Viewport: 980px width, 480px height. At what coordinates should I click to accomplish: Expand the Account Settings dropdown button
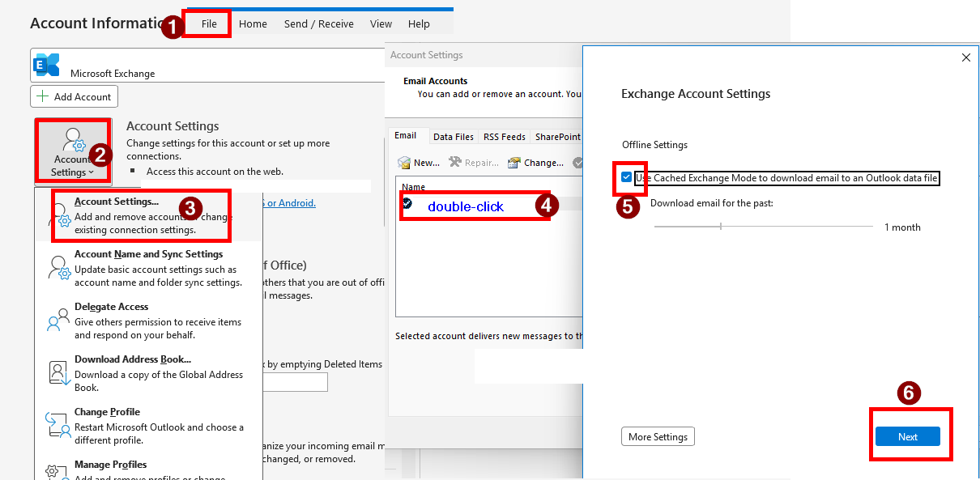pyautogui.click(x=73, y=151)
